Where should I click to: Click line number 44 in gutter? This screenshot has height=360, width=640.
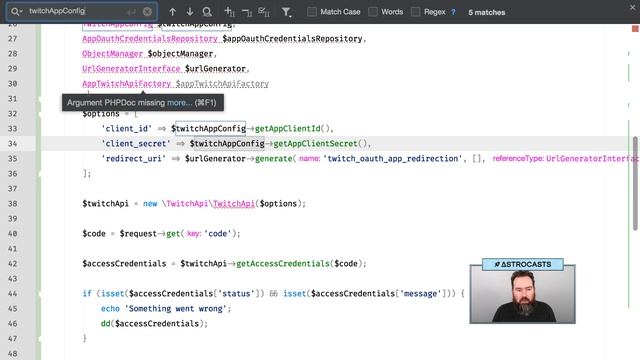tap(13, 293)
